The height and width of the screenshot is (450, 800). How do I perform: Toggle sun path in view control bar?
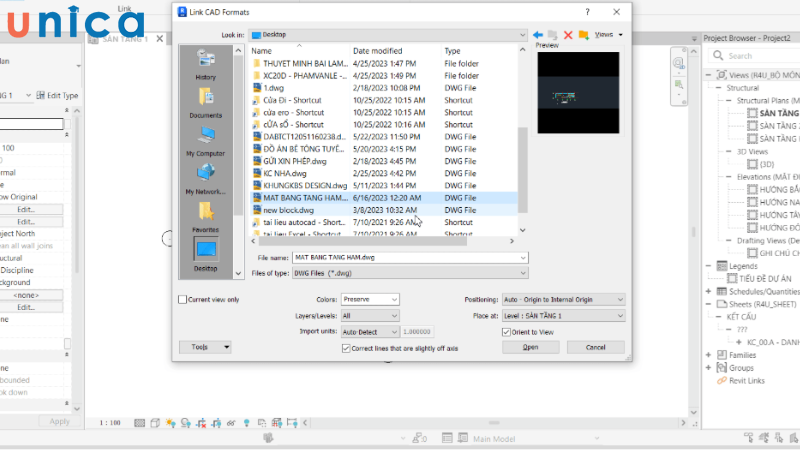point(170,423)
